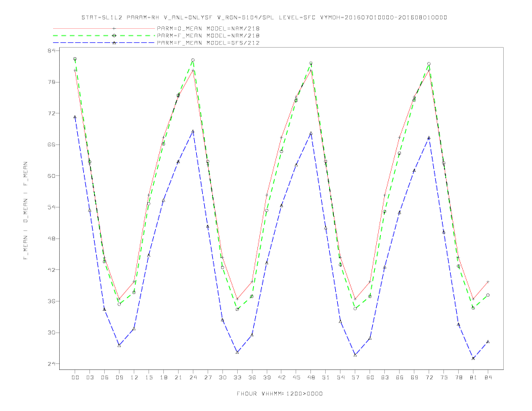Click the x-axis tick label 15
The height and width of the screenshot is (411, 532).
(148, 377)
